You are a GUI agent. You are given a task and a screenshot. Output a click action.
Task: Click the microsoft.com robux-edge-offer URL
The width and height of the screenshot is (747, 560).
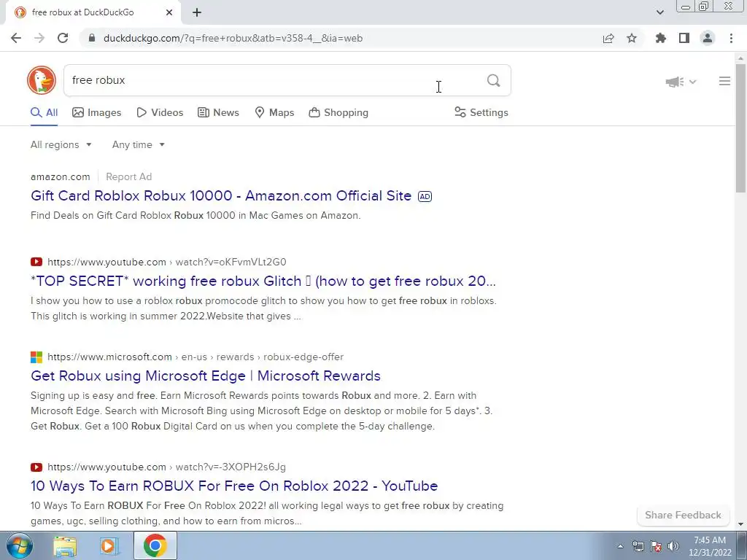point(196,357)
